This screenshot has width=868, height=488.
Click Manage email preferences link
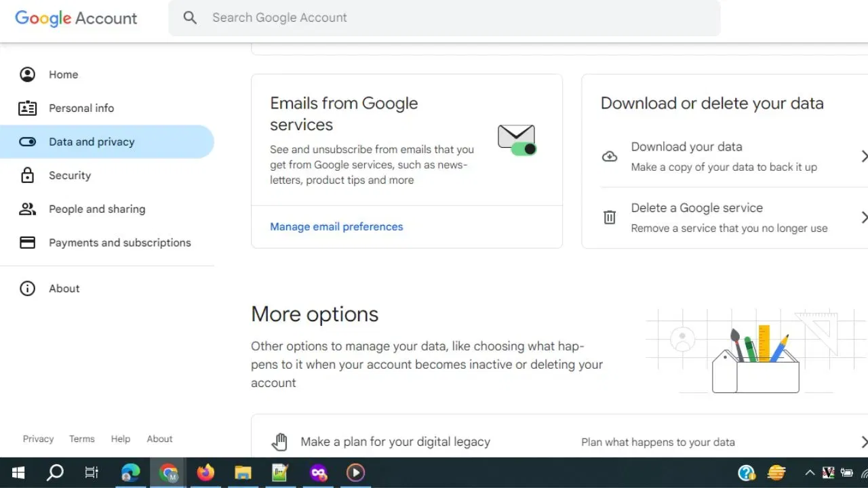click(x=336, y=226)
